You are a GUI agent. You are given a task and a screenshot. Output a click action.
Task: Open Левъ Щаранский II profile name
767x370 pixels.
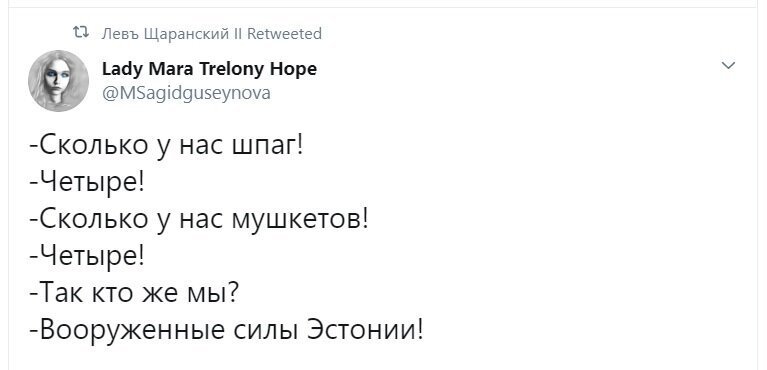coord(172,34)
